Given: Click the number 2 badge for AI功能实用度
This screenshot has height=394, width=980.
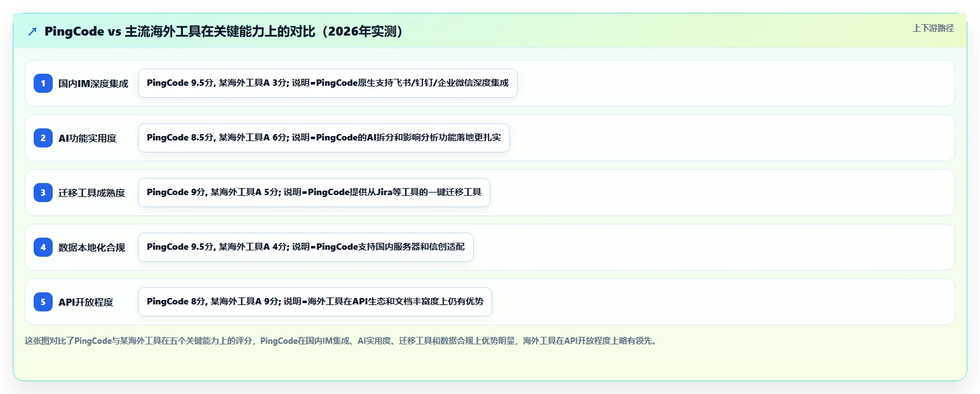Looking at the screenshot, I should [x=43, y=138].
